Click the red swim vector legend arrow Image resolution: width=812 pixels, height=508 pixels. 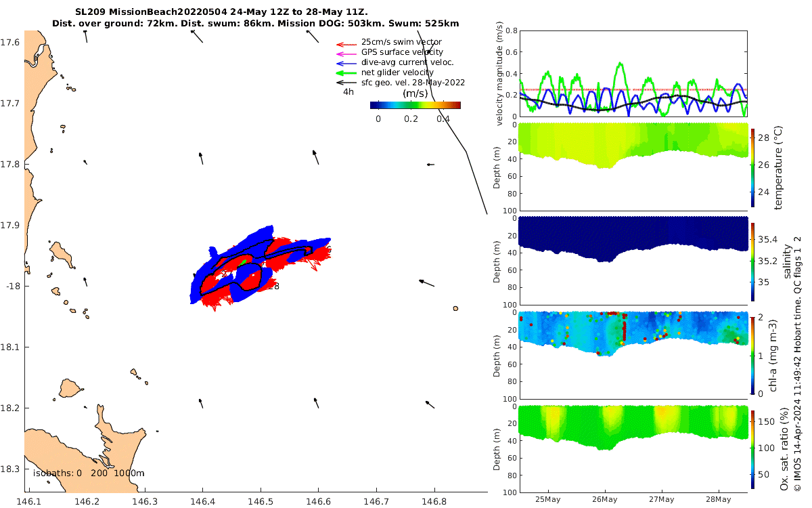(x=346, y=43)
